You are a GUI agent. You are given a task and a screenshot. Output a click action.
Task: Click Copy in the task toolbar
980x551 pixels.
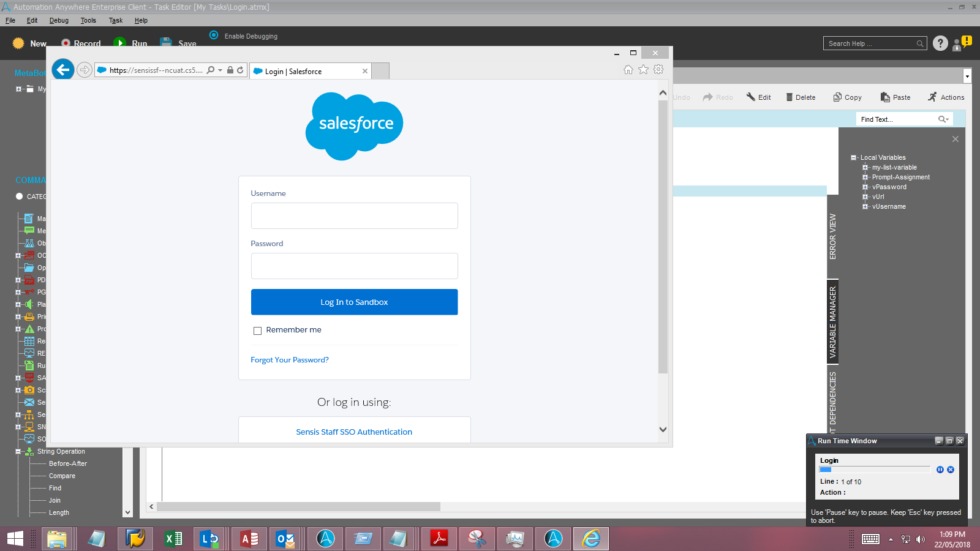point(847,97)
